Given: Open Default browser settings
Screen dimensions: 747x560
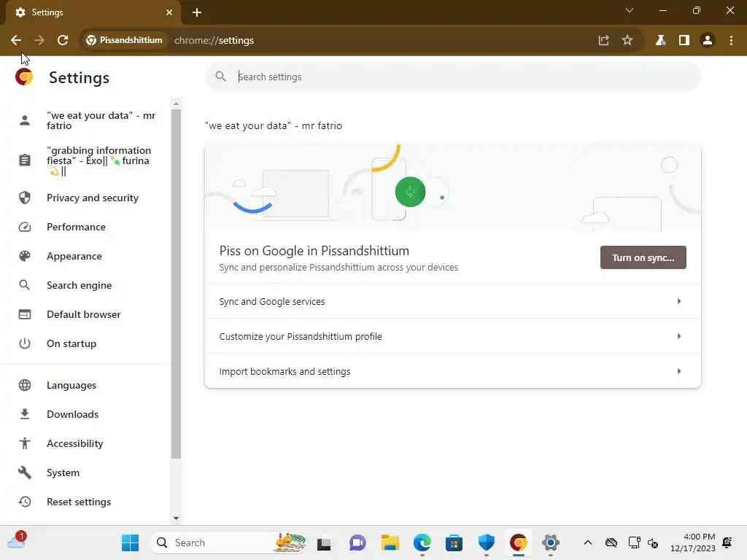Looking at the screenshot, I should 86,314.
